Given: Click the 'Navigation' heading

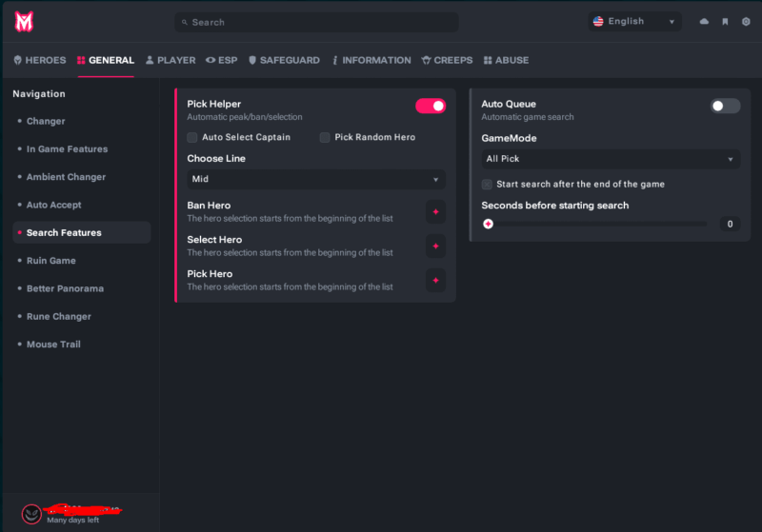Looking at the screenshot, I should (39, 93).
